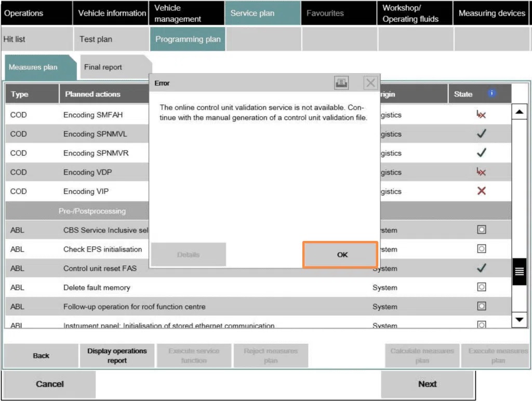Click the red X state for Encoding VIP
This screenshot has height=402, width=532.
click(481, 191)
